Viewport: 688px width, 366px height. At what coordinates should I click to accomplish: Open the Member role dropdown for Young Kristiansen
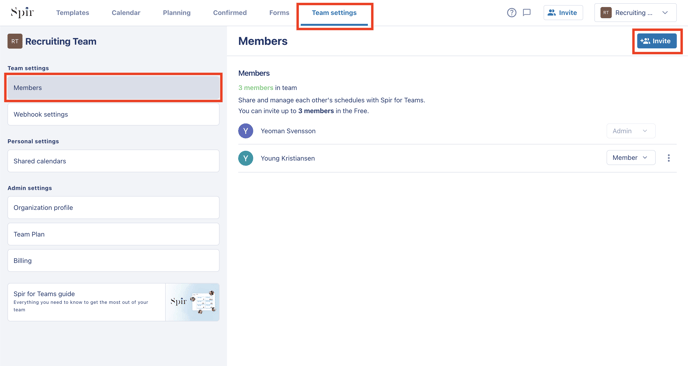coord(631,158)
